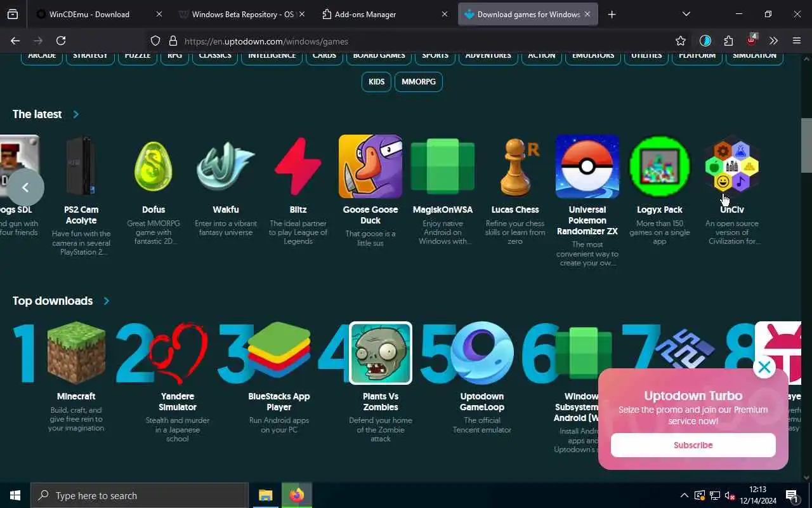Image resolution: width=812 pixels, height=508 pixels.
Task: Select the KIDS category
Action: point(377,82)
